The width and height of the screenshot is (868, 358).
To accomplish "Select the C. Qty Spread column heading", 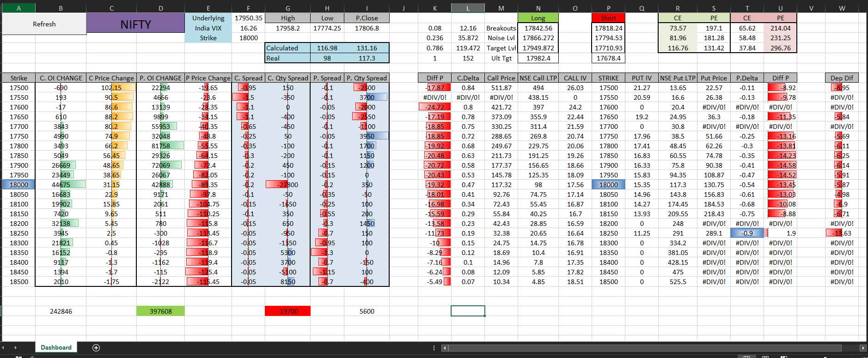I will tap(287, 78).
